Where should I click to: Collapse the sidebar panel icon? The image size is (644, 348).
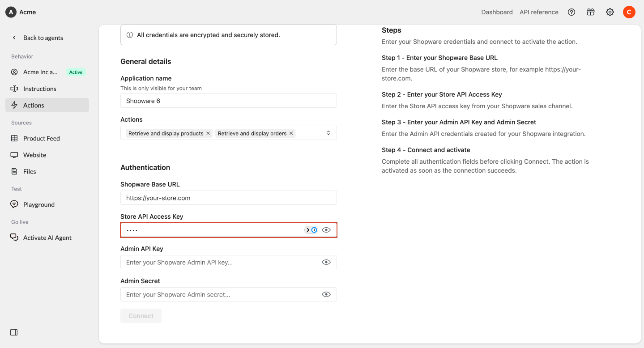pos(14,332)
